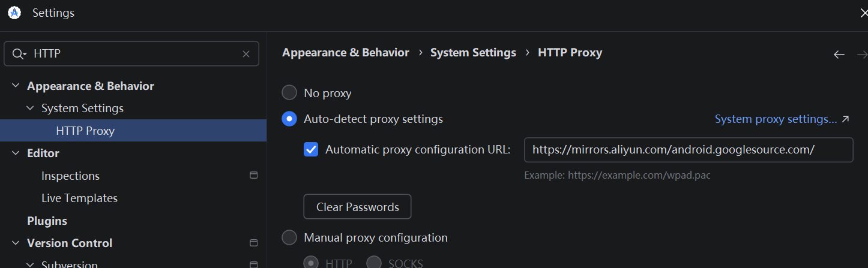Collapse Appearance & Behavior section
This screenshot has height=268, width=868.
point(16,86)
